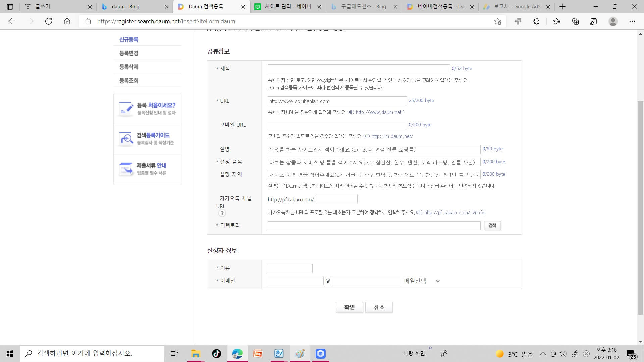Launch TikTok from the taskbar
This screenshot has width=644, height=362.
pos(216,353)
